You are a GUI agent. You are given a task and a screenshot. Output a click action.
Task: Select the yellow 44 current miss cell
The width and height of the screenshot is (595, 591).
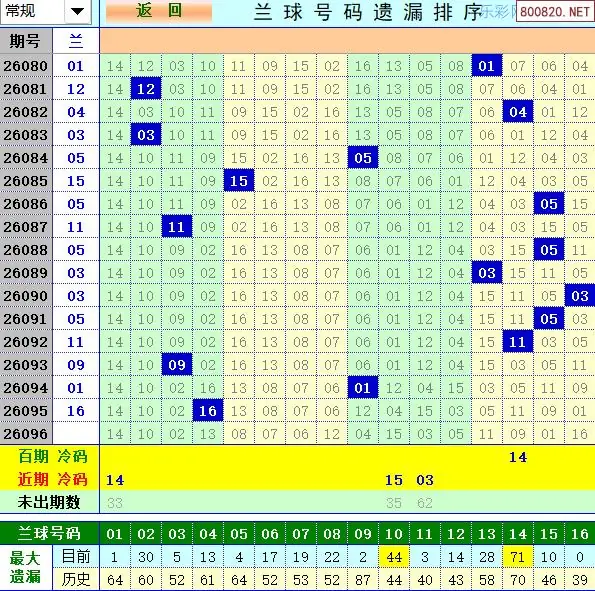pyautogui.click(x=394, y=557)
